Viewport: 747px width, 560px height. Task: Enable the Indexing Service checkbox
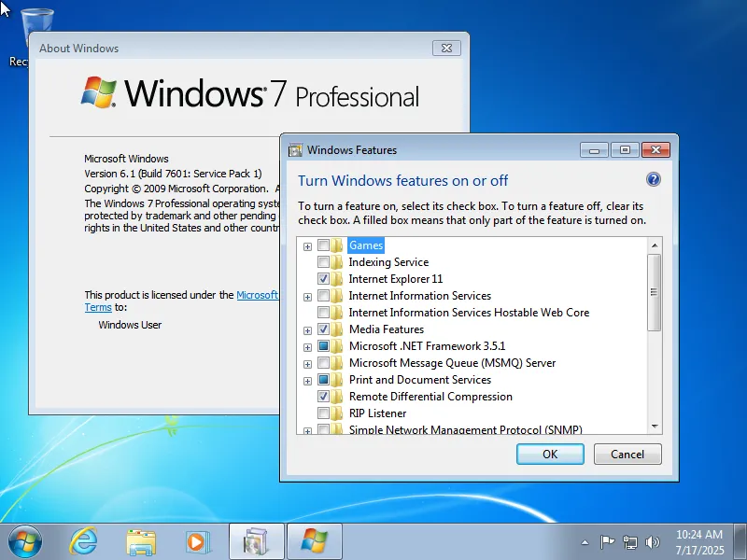[323, 262]
